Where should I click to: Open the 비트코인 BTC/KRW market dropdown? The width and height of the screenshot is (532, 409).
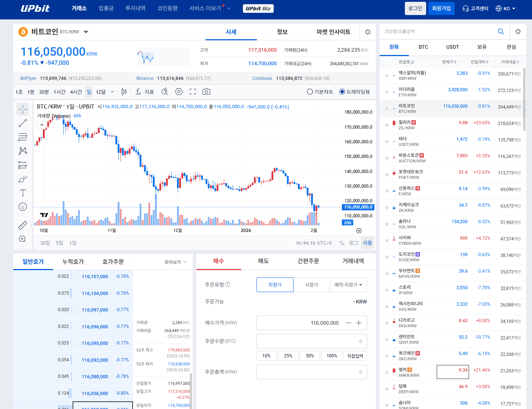[x=86, y=32]
